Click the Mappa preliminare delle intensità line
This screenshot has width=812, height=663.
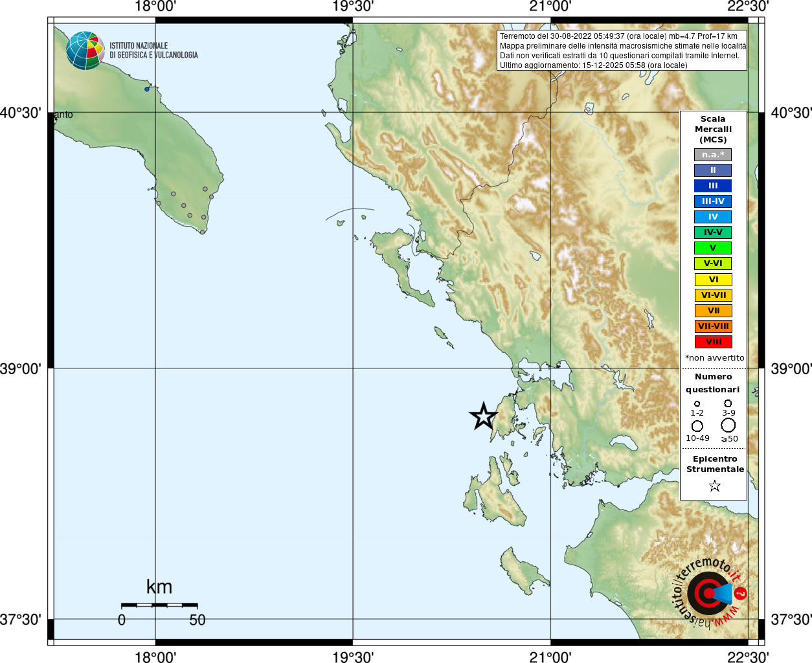pos(622,46)
